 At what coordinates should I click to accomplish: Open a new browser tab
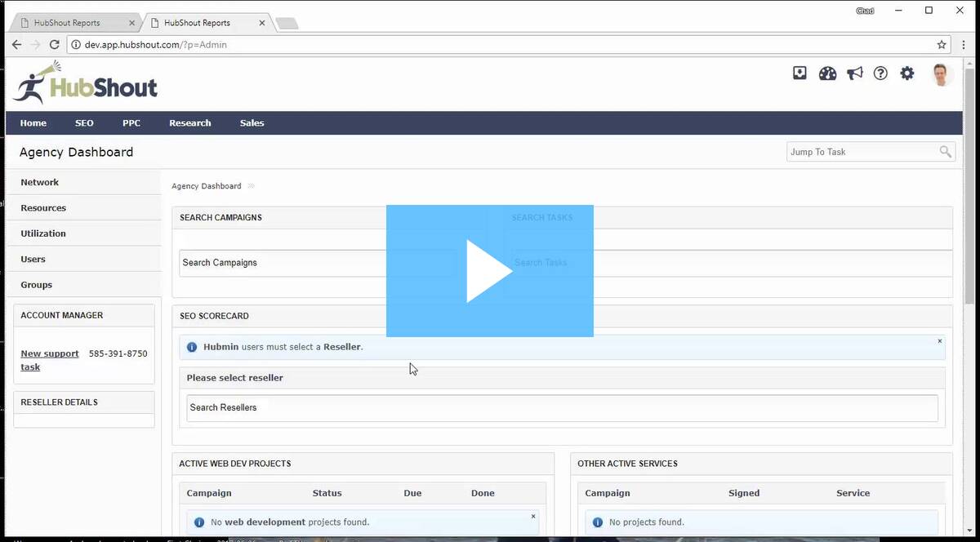point(287,24)
